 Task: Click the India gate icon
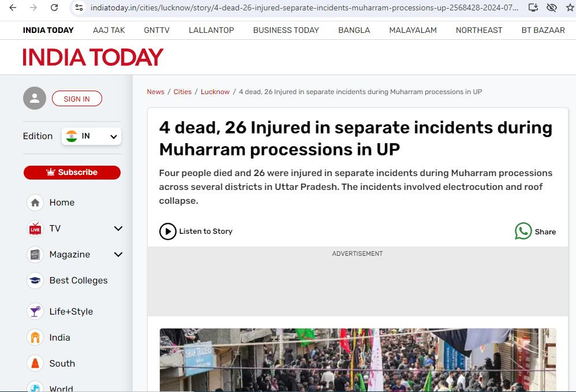[35, 337]
